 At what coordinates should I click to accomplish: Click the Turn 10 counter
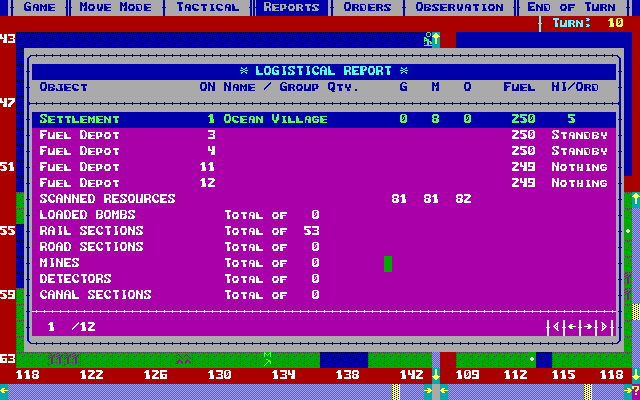(x=588, y=23)
